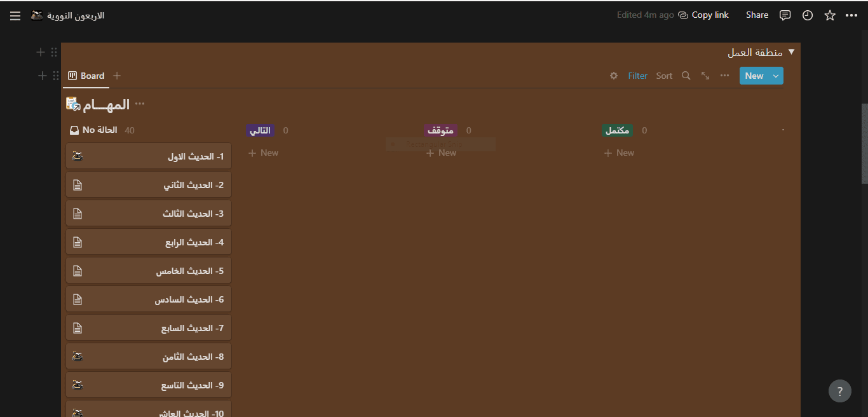Add page to favorites with star icon
This screenshot has height=417, width=868.
(830, 15)
